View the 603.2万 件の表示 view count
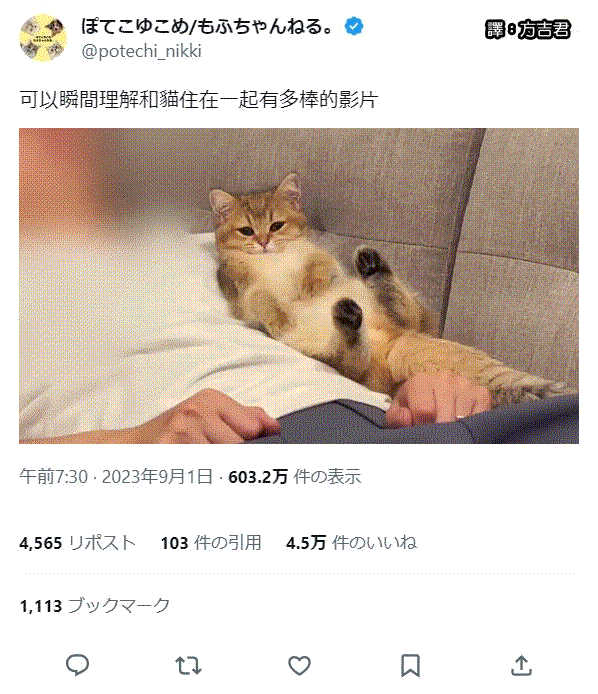The image size is (598, 694). click(295, 477)
